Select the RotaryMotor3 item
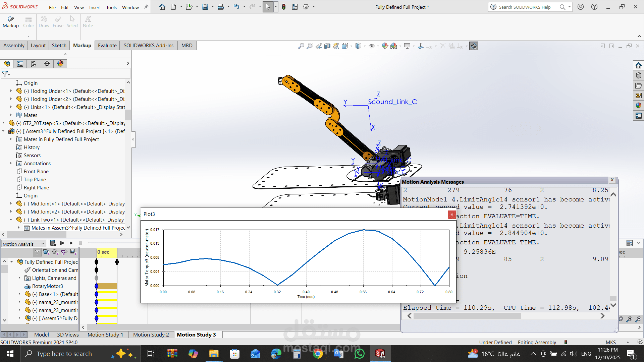Screen dimensions: 644x362 click(47, 286)
